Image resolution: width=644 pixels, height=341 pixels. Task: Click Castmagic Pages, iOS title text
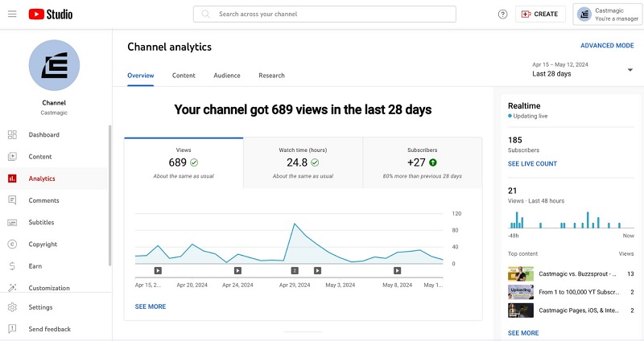coord(579,310)
